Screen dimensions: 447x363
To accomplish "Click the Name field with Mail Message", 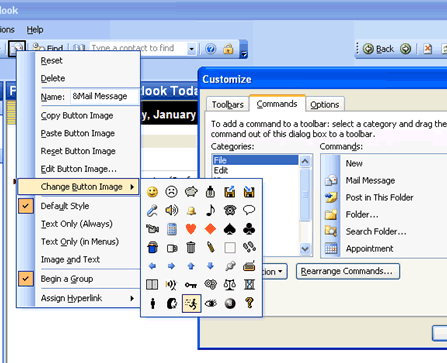I will (105, 97).
